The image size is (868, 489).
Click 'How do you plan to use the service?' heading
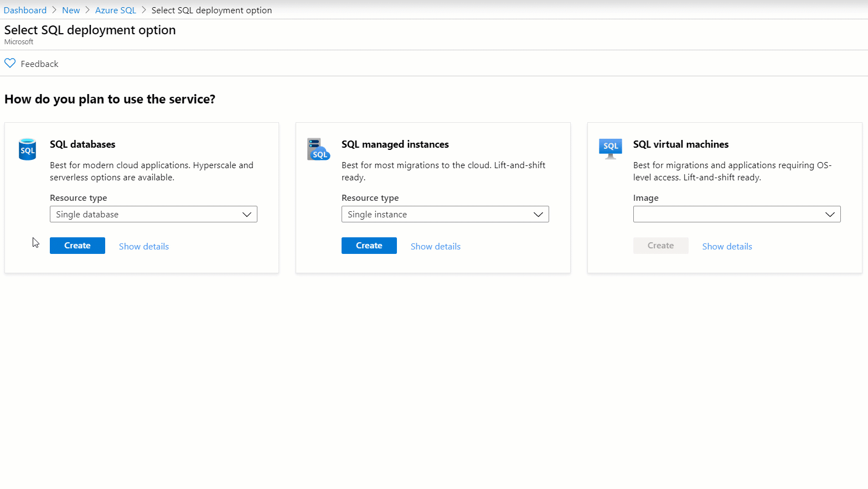[110, 99]
